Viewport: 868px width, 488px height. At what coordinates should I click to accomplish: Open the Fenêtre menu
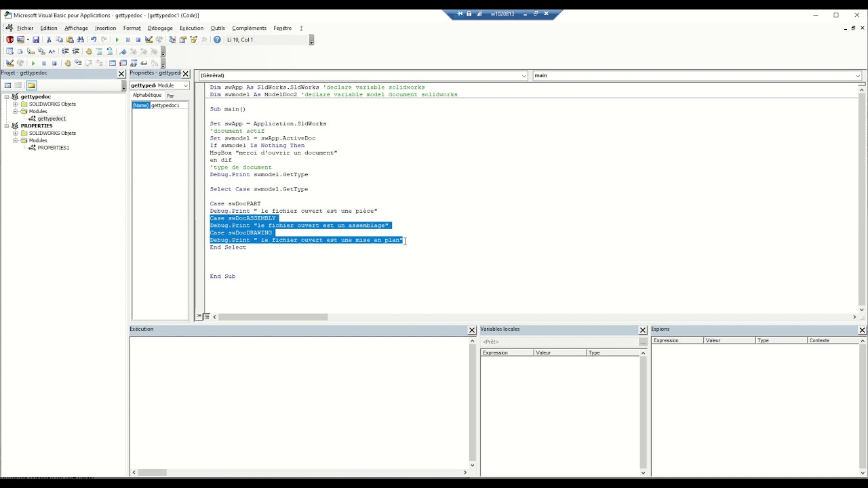coord(283,28)
